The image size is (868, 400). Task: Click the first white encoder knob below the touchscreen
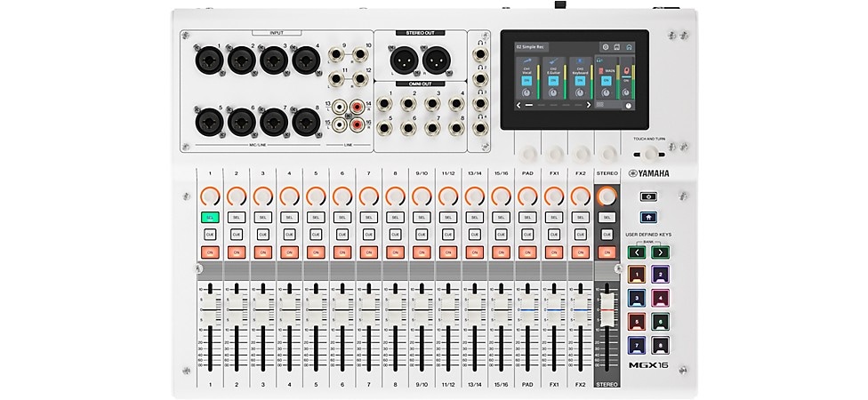[x=527, y=153]
